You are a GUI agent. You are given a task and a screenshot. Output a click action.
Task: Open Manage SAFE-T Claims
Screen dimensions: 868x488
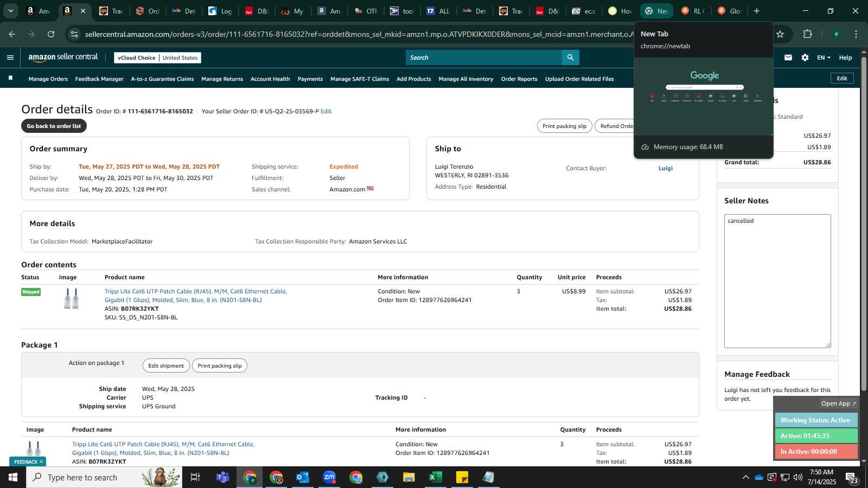360,79
